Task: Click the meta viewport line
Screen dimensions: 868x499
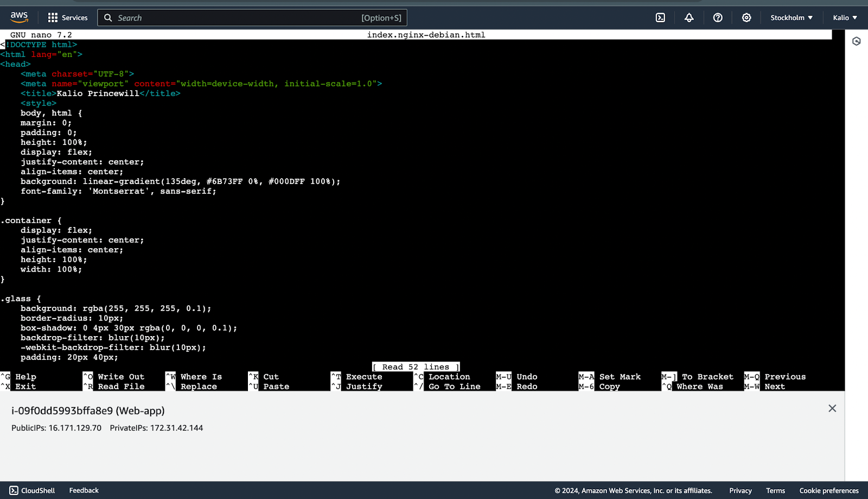Action: coord(202,84)
